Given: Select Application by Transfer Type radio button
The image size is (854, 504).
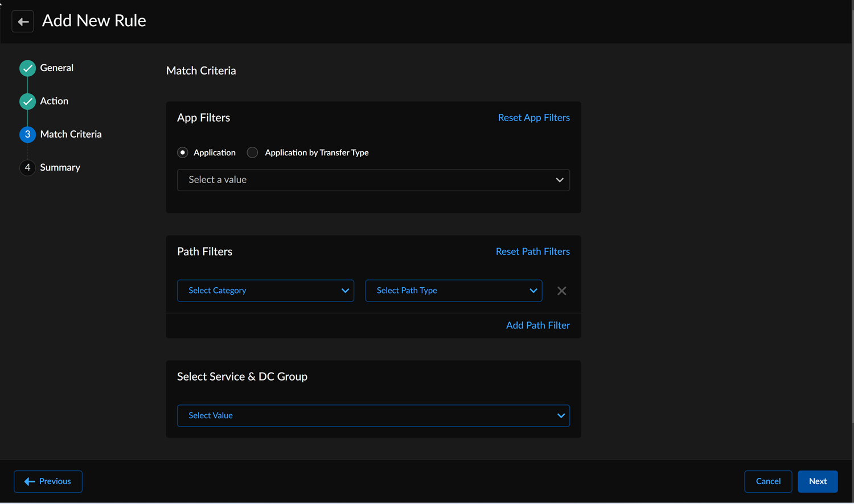Looking at the screenshot, I should (x=252, y=152).
